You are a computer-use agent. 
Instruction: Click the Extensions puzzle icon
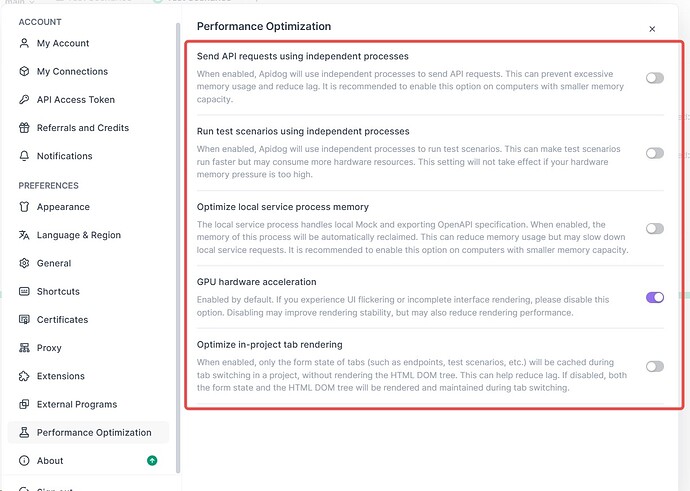tap(24, 376)
